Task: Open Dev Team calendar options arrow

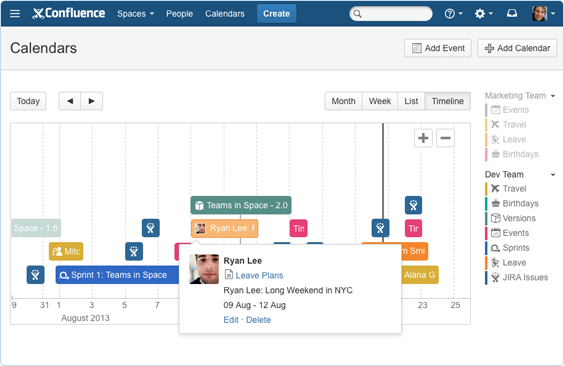Action: (x=553, y=175)
